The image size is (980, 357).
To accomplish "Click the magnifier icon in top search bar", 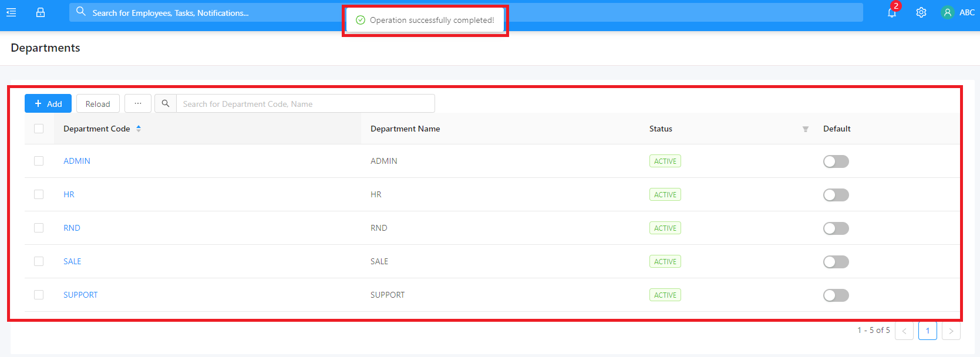I will coord(81,11).
